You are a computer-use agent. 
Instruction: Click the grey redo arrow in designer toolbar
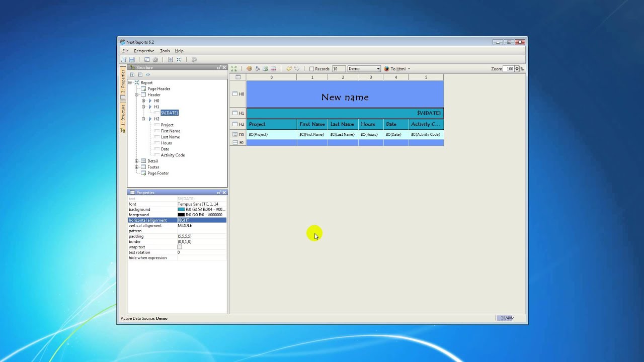297,69
